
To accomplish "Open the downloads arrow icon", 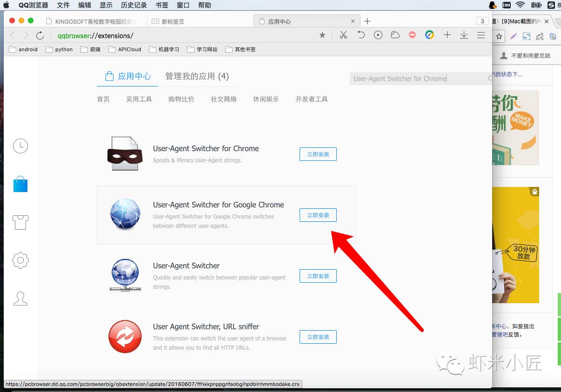I will (464, 35).
